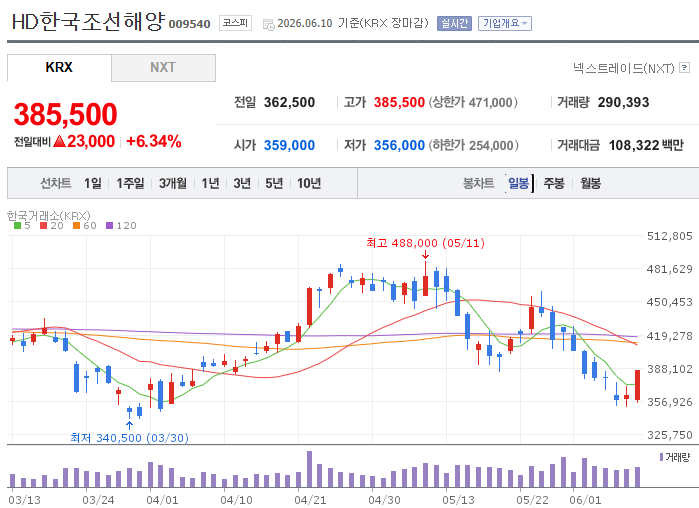Click the trading value 108,322 백만
Viewport: 699px width, 508px height.
point(646,145)
